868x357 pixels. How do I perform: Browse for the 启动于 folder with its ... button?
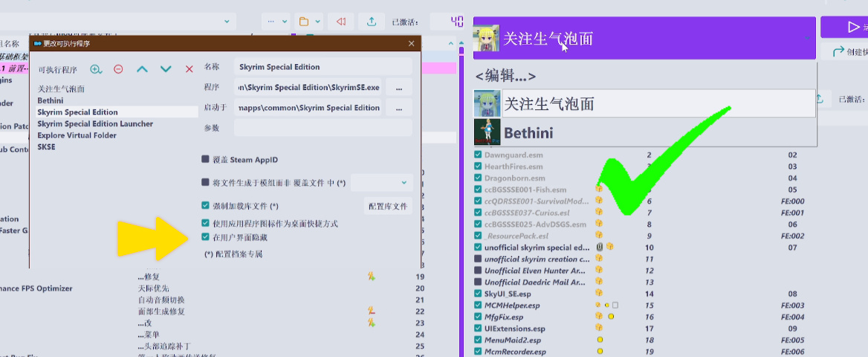point(399,108)
